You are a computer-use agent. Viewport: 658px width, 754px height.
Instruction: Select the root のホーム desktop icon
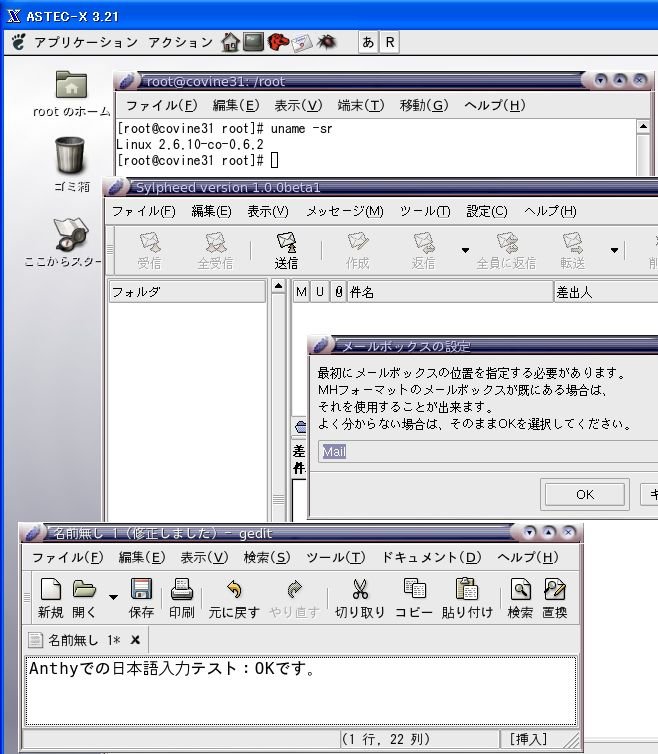point(71,94)
